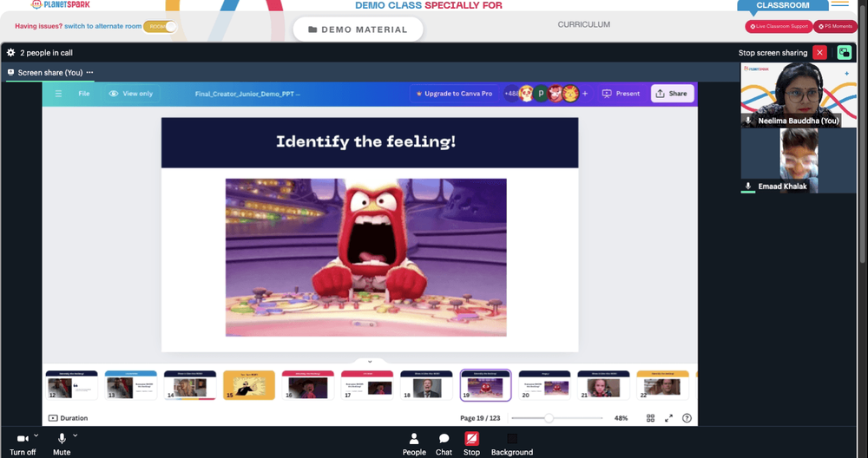Open the Chat panel

click(x=444, y=444)
